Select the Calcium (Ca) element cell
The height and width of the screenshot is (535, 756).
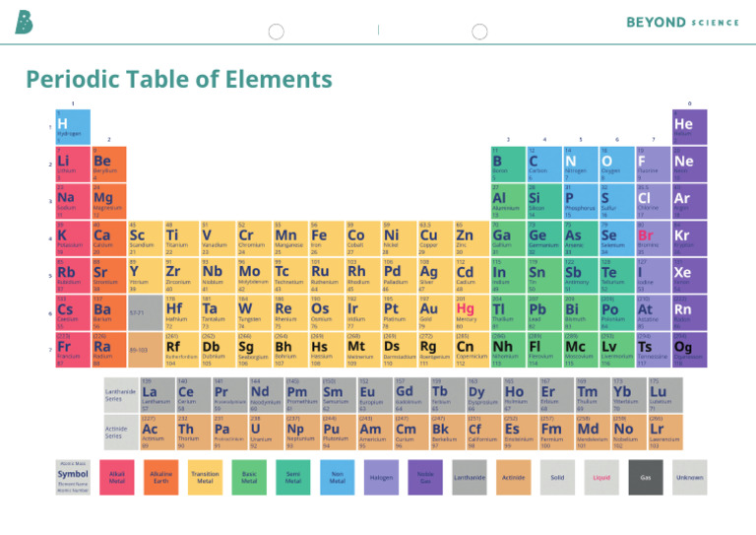point(109,238)
